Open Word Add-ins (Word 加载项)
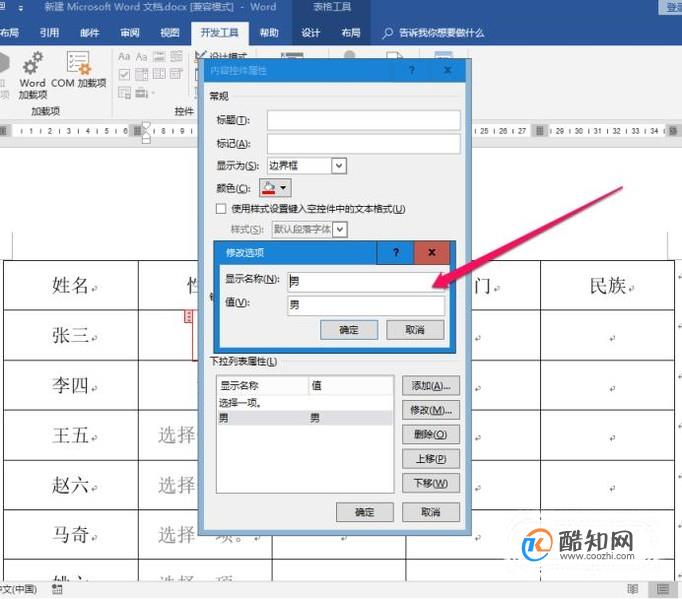682x599 pixels. pos(32,75)
